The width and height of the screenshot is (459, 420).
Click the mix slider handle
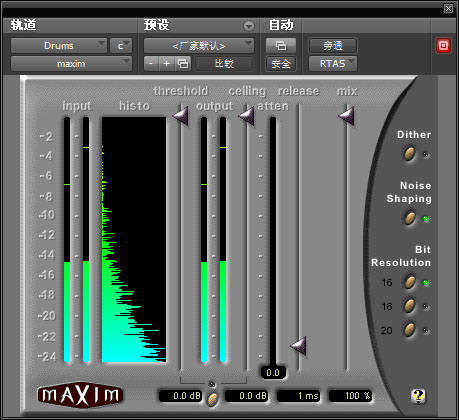pyautogui.click(x=346, y=116)
